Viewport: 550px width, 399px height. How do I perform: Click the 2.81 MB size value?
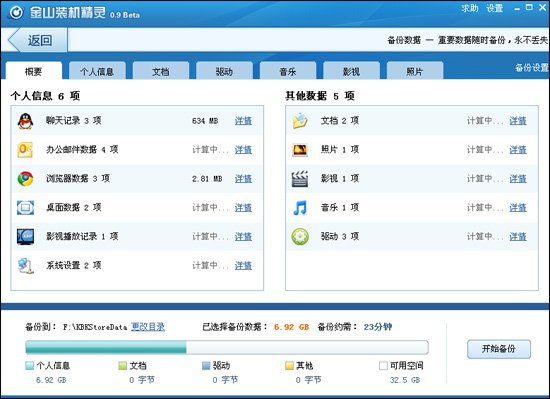point(207,179)
